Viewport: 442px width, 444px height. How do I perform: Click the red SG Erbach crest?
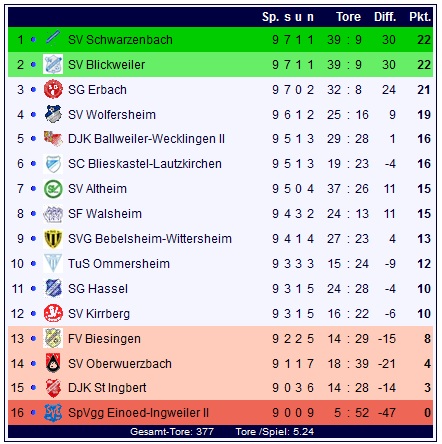tap(53, 89)
